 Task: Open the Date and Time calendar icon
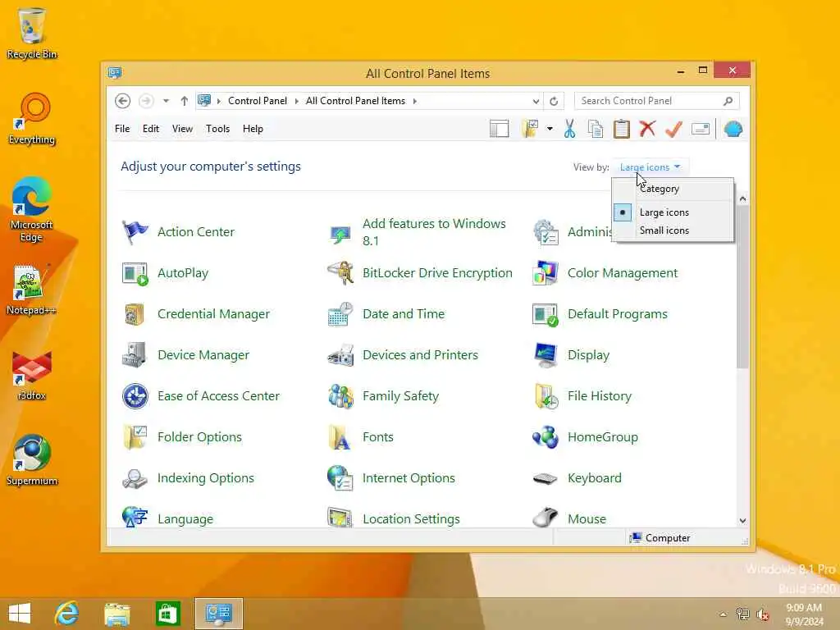[340, 314]
